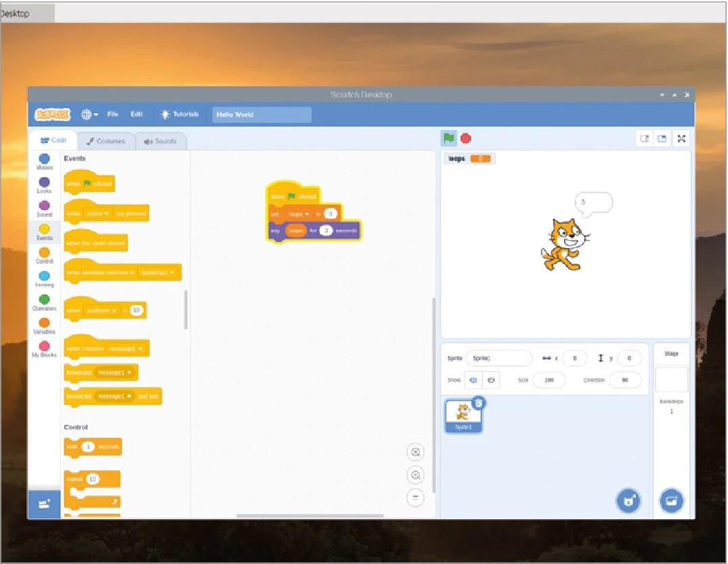728x564 pixels.
Task: Open the Choose a Backdrop button
Action: pos(671,501)
